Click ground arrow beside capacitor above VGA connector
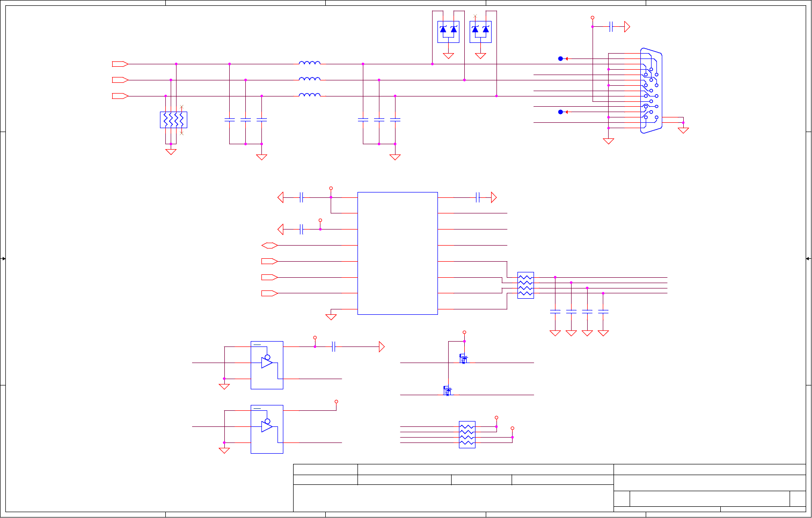This screenshot has width=812, height=518. click(627, 27)
